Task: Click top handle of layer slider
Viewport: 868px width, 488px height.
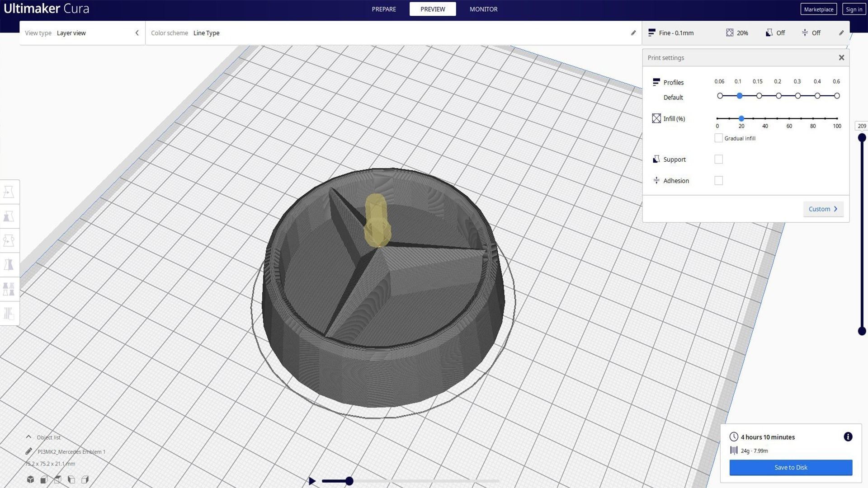Action: 862,137
